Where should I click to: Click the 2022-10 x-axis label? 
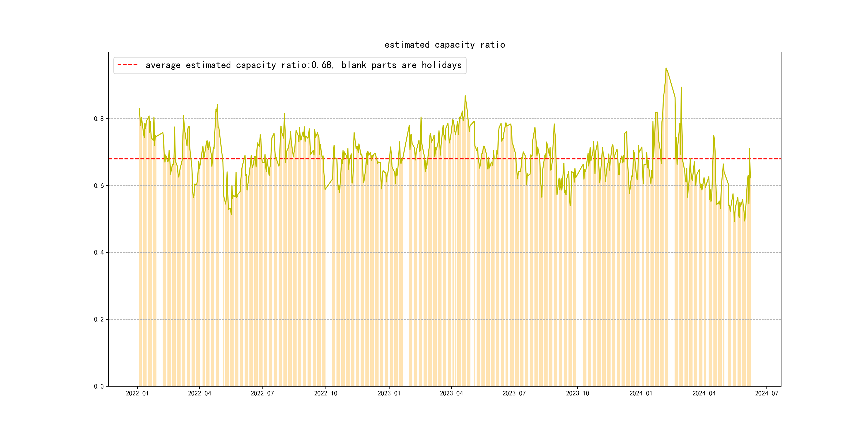coord(325,393)
